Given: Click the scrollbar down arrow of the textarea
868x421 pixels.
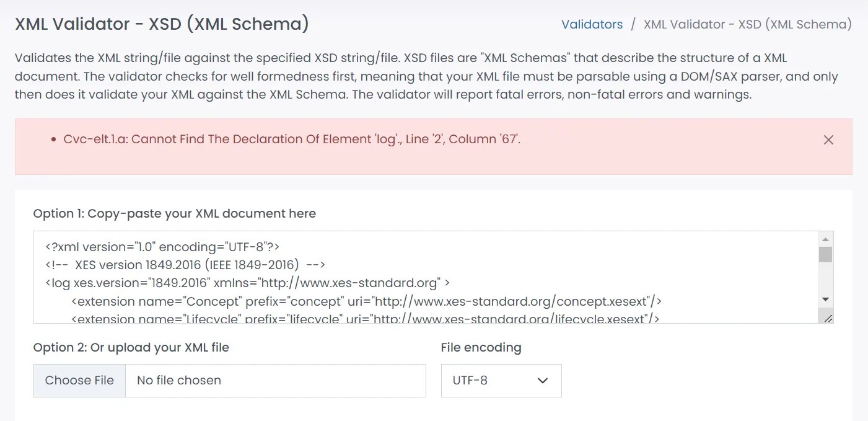Looking at the screenshot, I should tap(825, 299).
